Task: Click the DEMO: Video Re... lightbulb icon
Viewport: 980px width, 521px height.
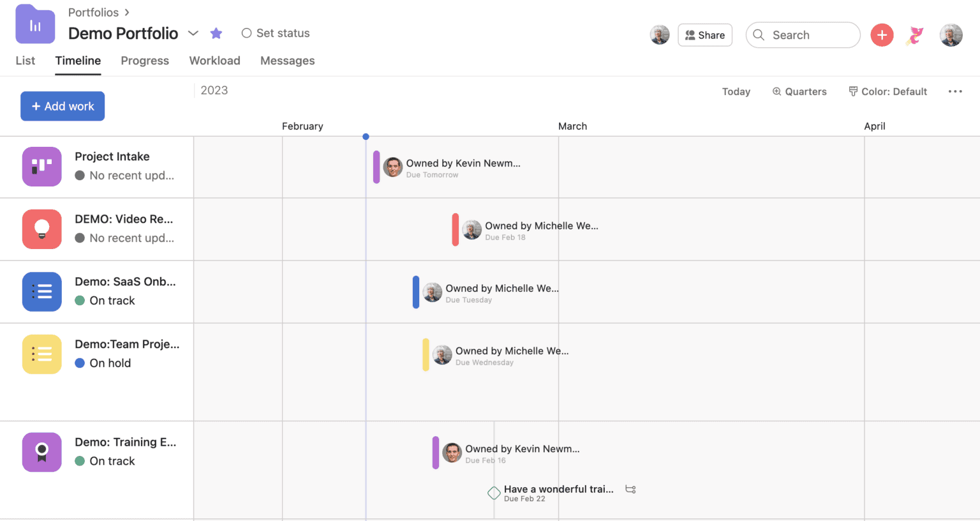Action: pyautogui.click(x=42, y=229)
